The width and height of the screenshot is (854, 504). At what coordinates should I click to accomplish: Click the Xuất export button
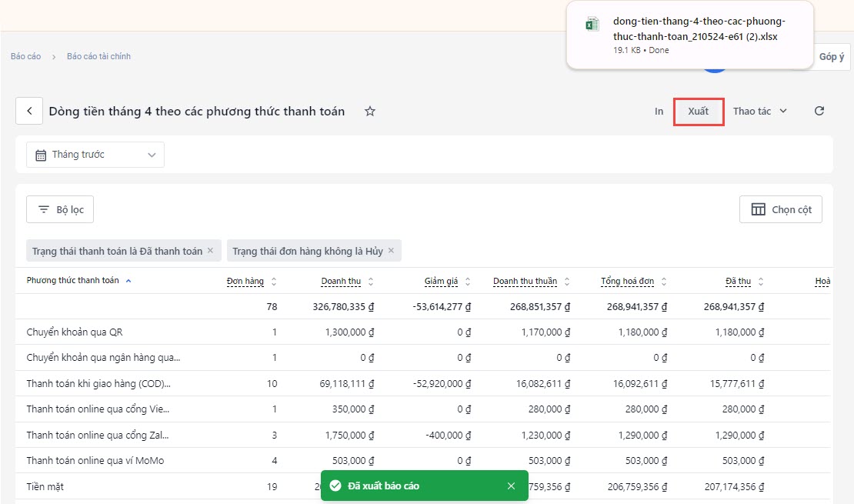coord(698,112)
